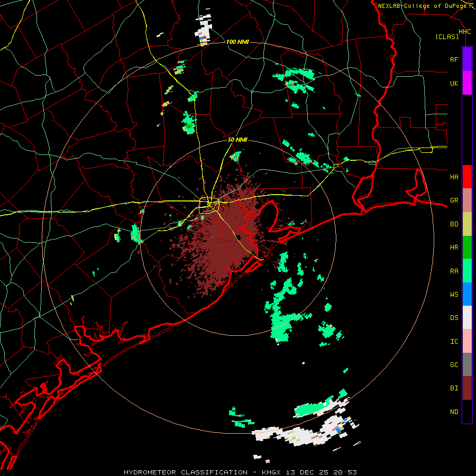Image resolution: width=476 pixels, height=476 pixels.
Task: Click the UK magenta legend swatch
Action: 467,83
